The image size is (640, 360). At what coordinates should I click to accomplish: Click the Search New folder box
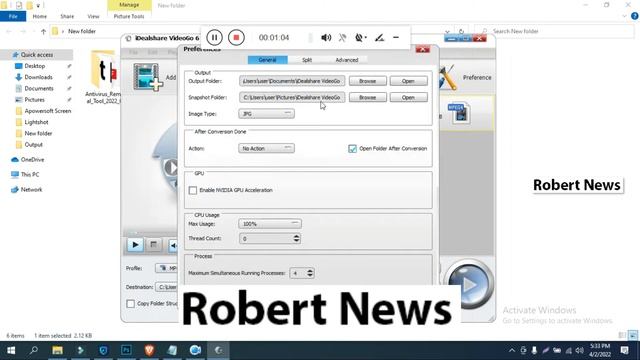click(x=554, y=31)
